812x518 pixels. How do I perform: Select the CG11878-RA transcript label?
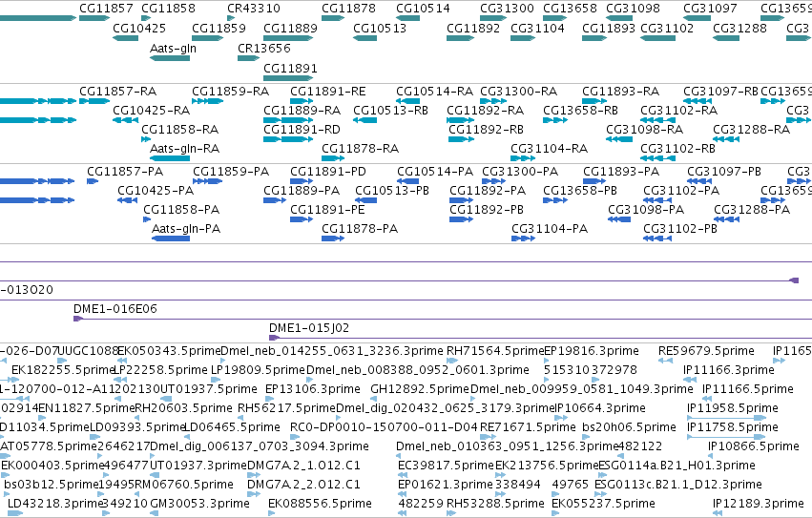click(360, 149)
